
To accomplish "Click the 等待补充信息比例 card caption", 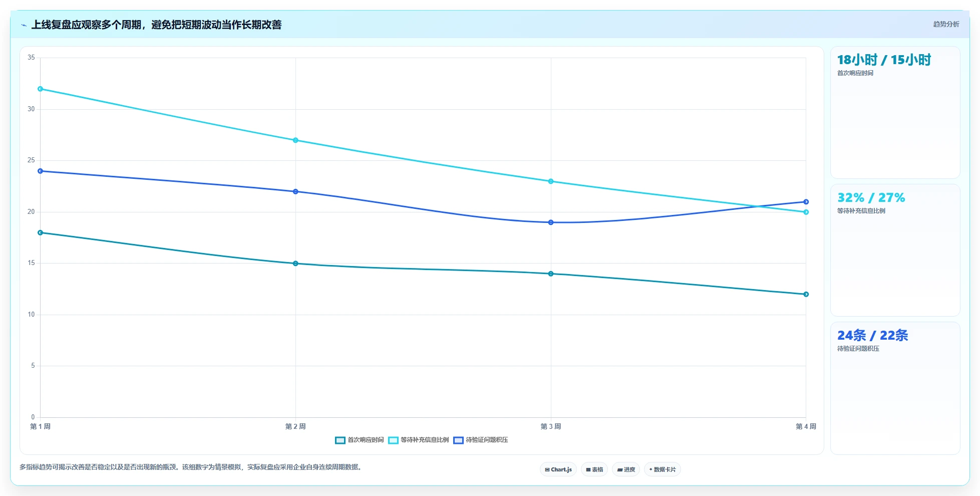I will pos(861,211).
